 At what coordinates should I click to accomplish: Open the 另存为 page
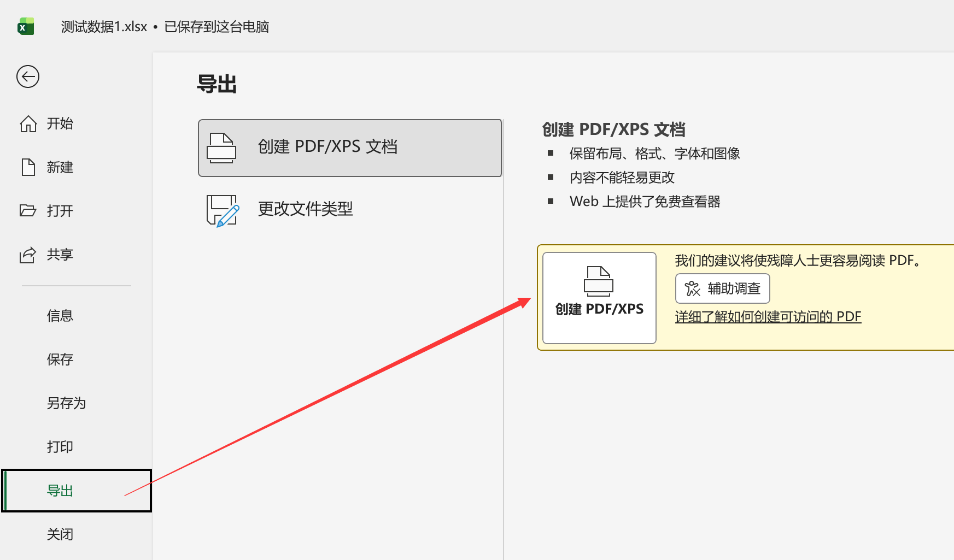[x=66, y=403]
